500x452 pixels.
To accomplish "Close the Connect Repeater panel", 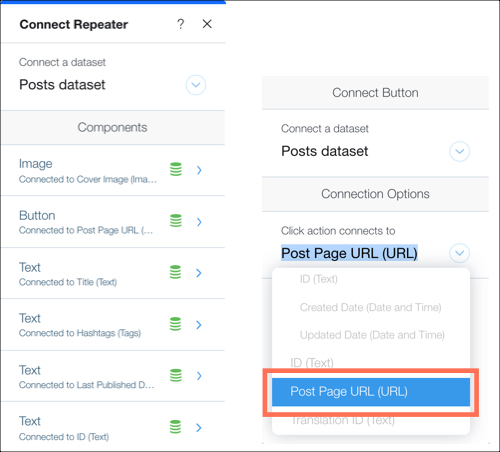I will tap(207, 24).
